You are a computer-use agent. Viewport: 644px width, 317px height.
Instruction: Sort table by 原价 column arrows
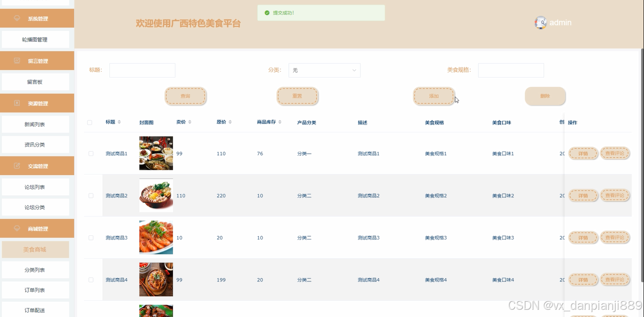(x=230, y=122)
